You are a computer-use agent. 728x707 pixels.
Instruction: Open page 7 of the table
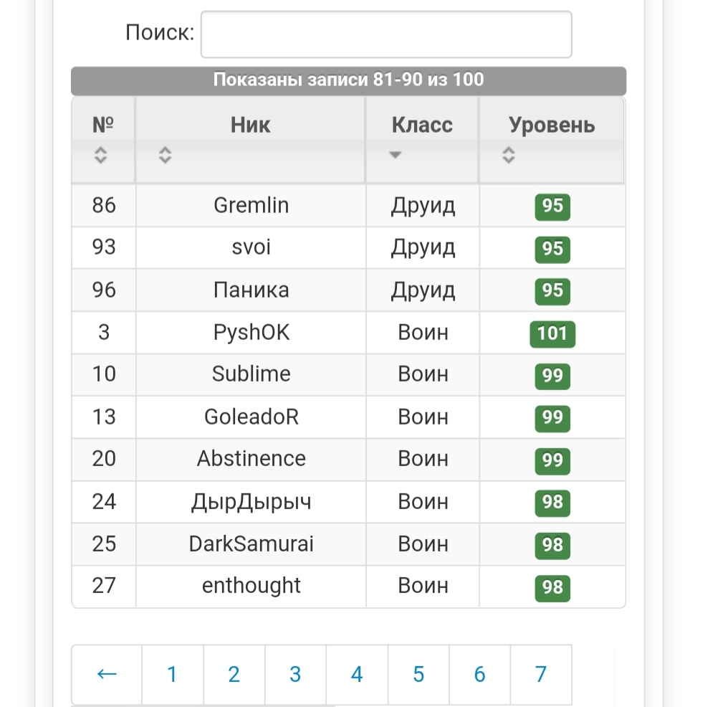click(541, 674)
